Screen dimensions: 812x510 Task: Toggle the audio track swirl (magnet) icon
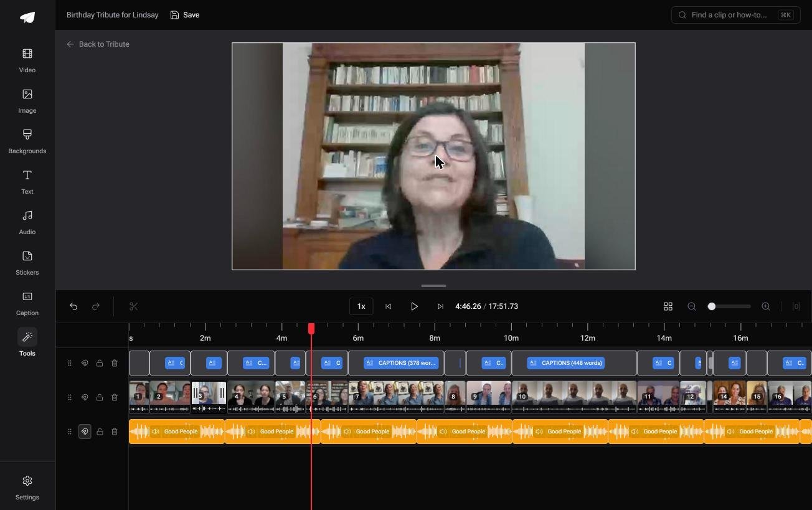click(x=85, y=432)
